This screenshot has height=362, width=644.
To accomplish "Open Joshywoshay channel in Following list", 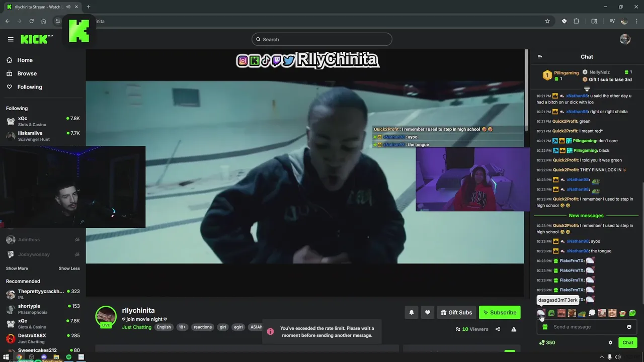I will coord(43,254).
